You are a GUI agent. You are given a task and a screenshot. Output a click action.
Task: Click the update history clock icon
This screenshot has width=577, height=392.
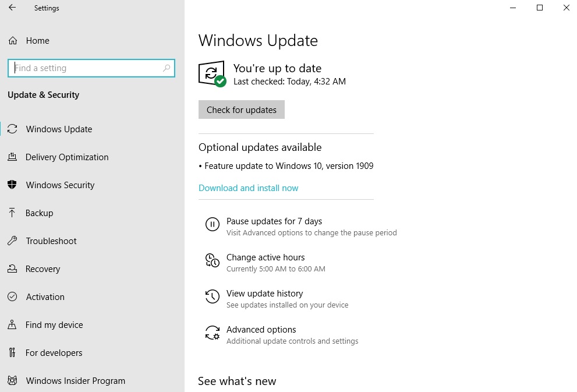click(x=213, y=296)
